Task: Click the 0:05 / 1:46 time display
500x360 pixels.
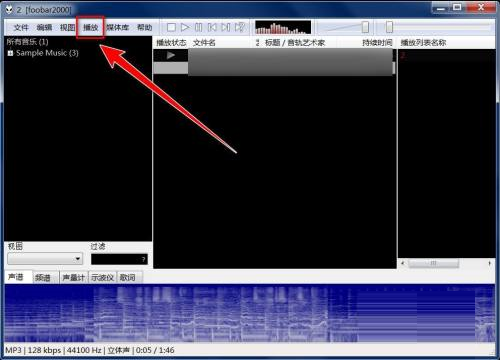Action: (155, 350)
